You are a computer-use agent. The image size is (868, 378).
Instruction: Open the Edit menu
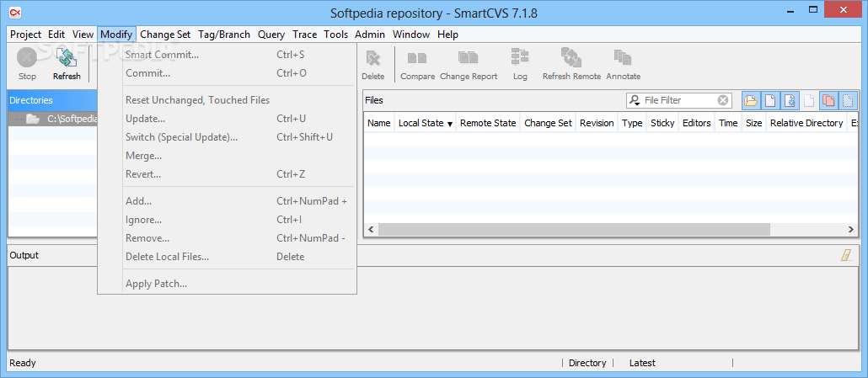point(56,35)
